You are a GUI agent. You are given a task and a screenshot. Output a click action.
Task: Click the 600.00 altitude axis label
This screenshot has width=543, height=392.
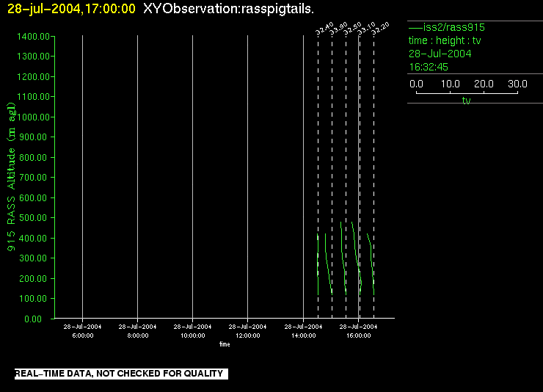point(33,197)
